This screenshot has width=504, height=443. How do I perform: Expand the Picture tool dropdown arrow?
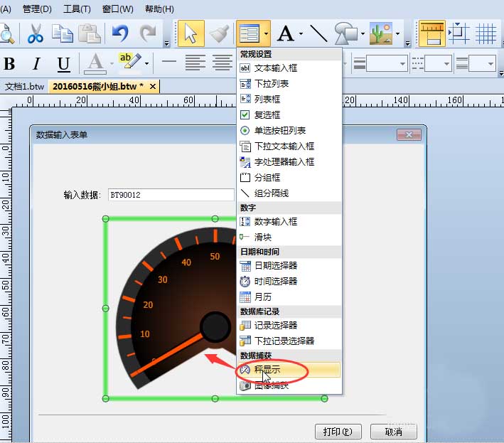[x=397, y=33]
